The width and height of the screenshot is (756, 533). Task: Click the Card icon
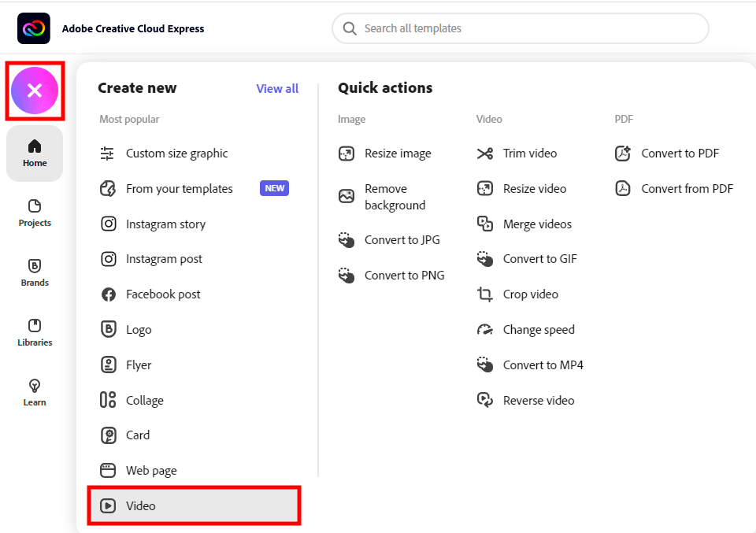pos(109,435)
